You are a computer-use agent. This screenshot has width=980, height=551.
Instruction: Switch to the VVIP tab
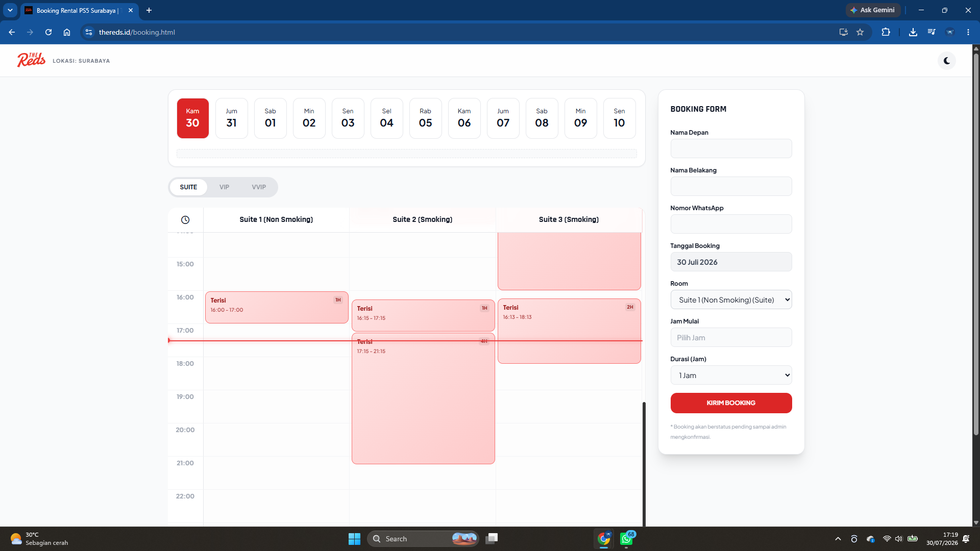259,187
